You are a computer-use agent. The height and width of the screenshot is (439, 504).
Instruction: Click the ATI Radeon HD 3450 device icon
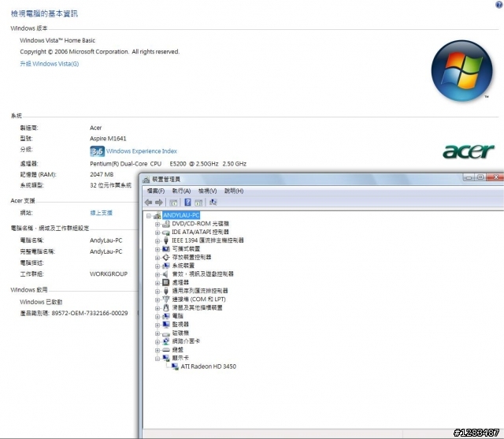[175, 366]
